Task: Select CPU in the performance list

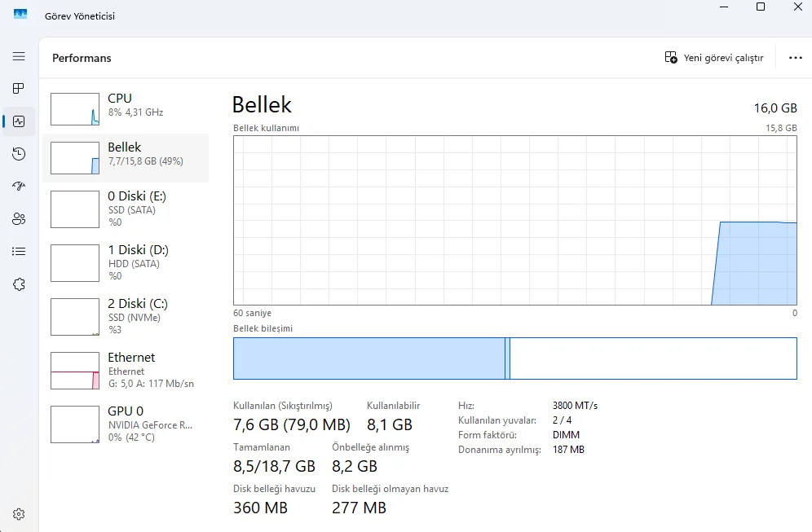Action: coord(126,108)
